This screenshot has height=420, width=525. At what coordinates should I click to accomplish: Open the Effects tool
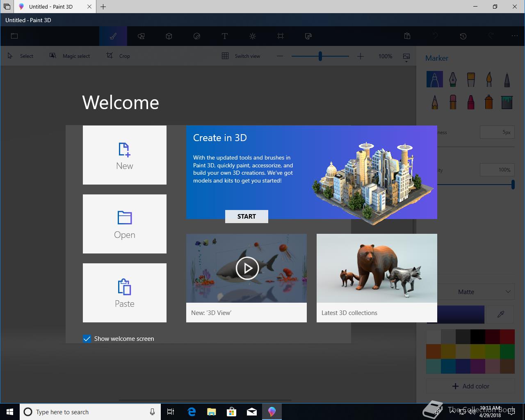pyautogui.click(x=253, y=36)
